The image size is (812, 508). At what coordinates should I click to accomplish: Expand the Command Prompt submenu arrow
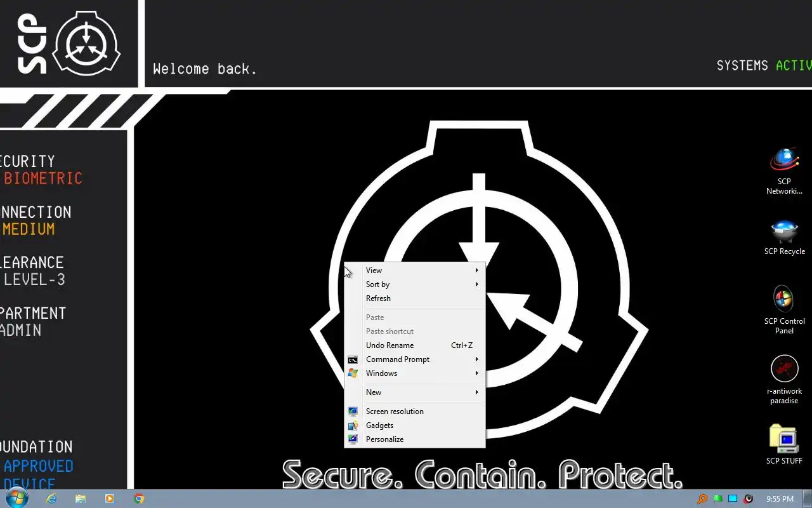pos(477,359)
